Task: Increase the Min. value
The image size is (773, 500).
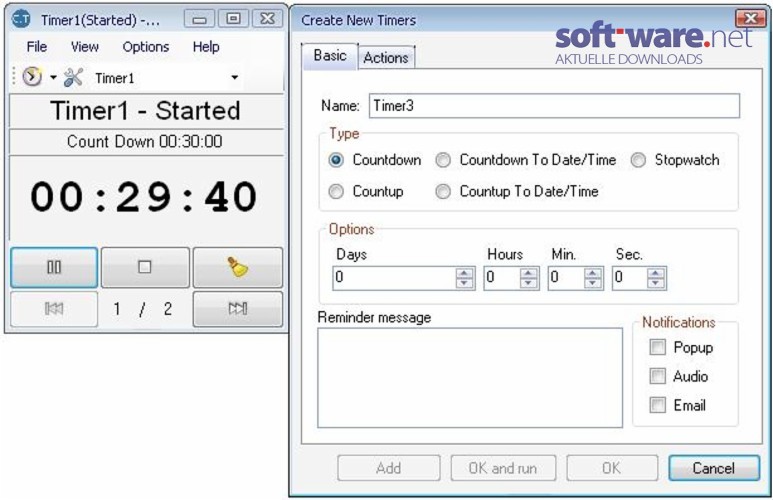Action: [593, 273]
